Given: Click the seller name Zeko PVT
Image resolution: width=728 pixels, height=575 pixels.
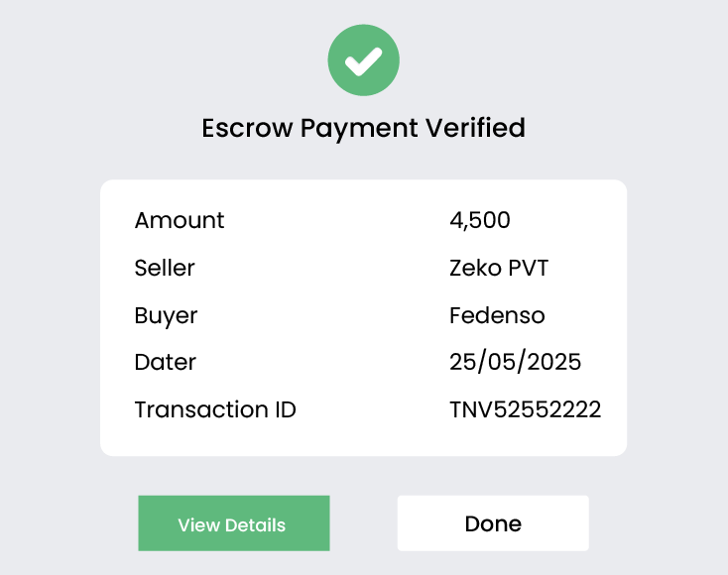Looking at the screenshot, I should tap(499, 268).
